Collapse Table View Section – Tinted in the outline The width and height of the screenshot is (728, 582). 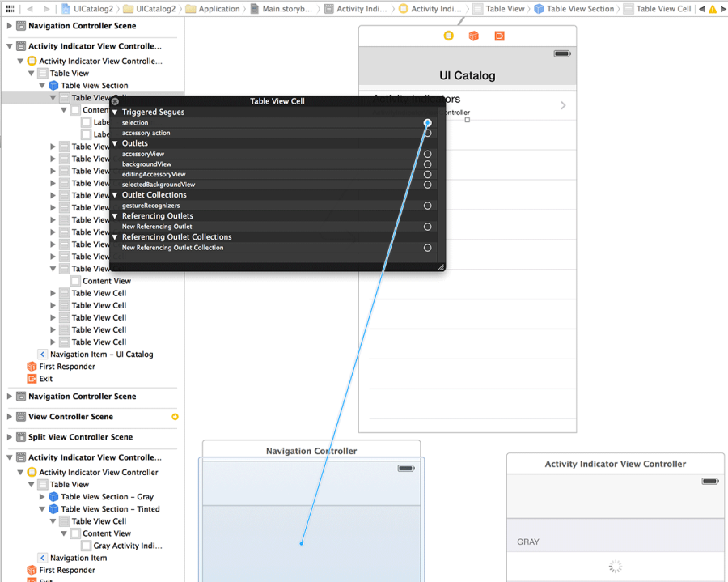tap(43, 508)
